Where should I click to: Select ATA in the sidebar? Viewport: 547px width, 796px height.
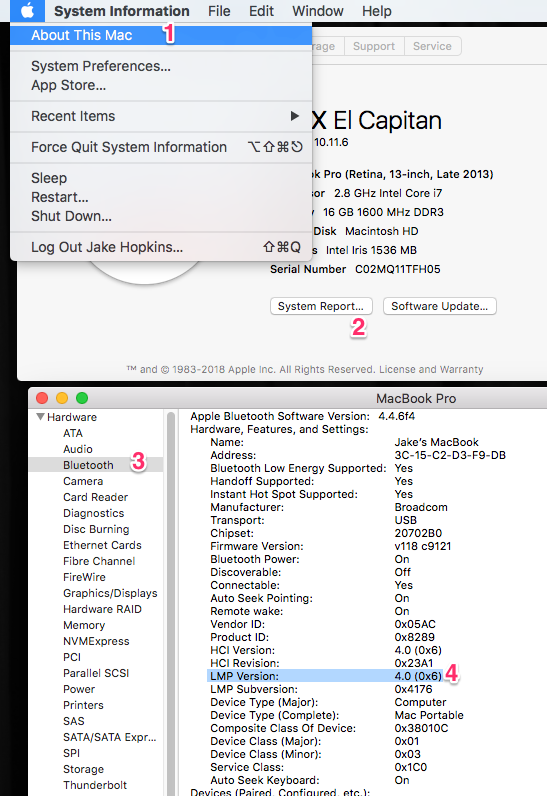point(73,433)
